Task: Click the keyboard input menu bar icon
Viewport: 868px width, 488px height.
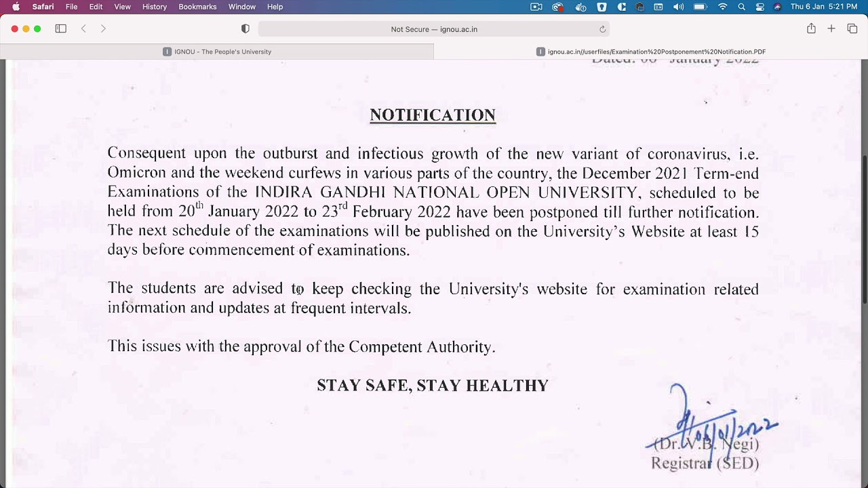Action: pyautogui.click(x=658, y=7)
